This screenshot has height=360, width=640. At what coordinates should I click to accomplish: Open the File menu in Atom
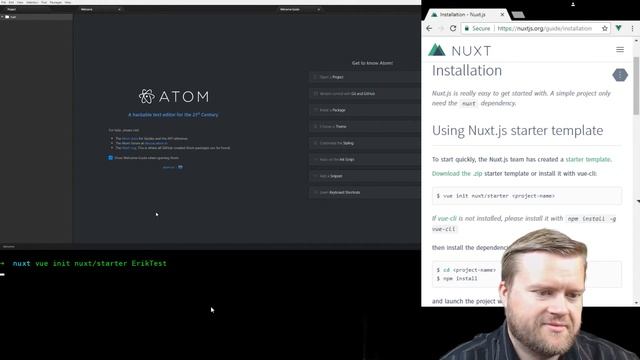(x=4, y=2)
